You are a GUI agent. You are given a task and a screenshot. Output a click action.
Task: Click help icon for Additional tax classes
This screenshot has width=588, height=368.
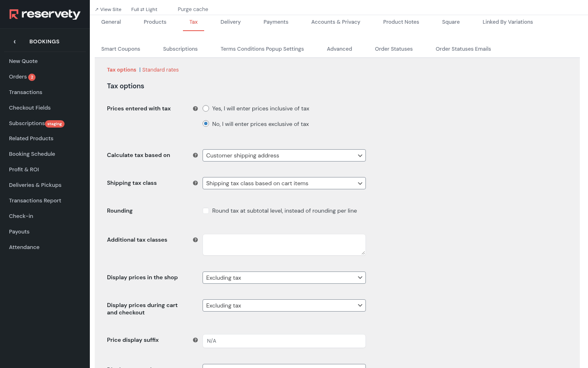point(195,240)
